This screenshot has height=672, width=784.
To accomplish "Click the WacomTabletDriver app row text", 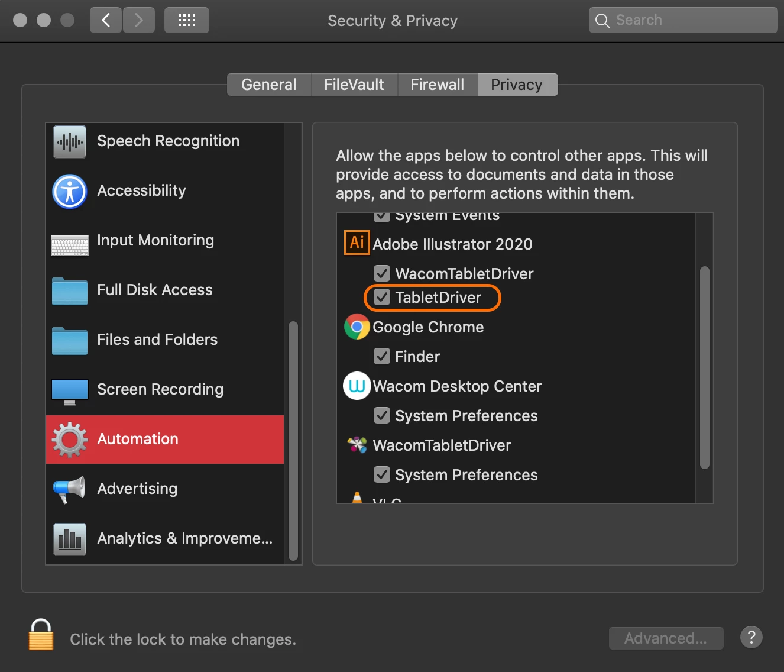I will [x=442, y=445].
